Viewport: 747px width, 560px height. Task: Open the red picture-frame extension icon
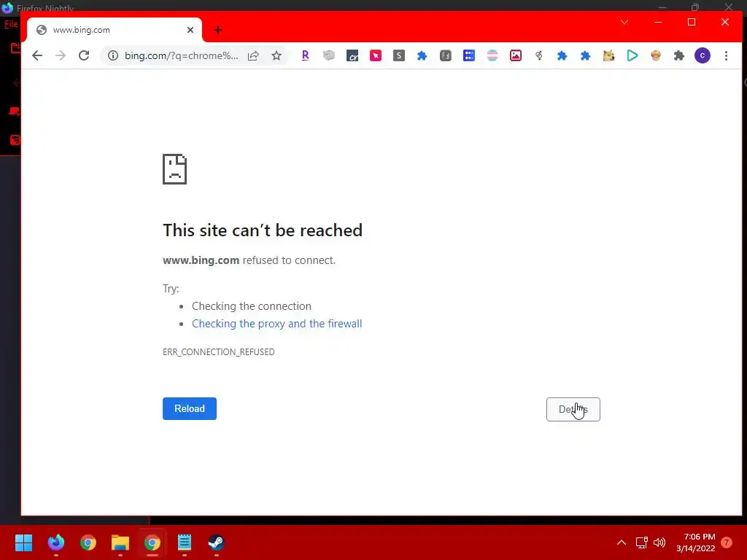[x=516, y=55]
